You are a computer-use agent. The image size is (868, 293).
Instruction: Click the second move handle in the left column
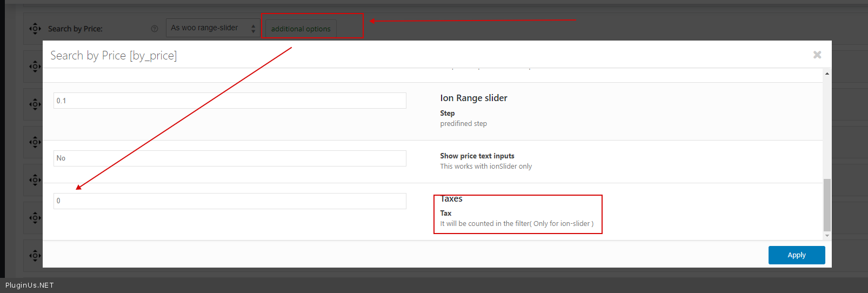coord(35,66)
